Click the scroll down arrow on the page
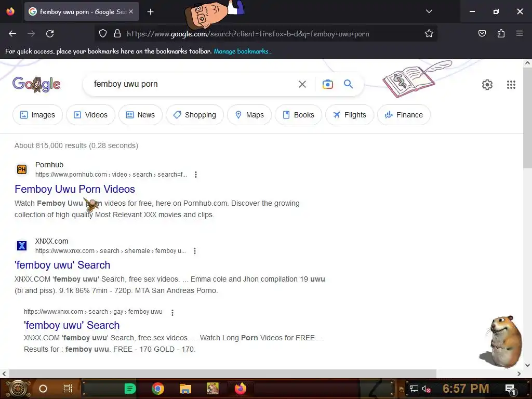 [x=528, y=365]
